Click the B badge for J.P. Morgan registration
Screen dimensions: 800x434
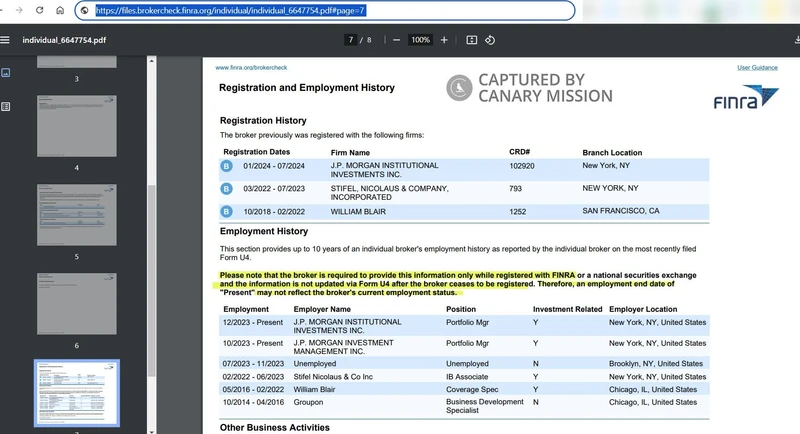(x=227, y=166)
